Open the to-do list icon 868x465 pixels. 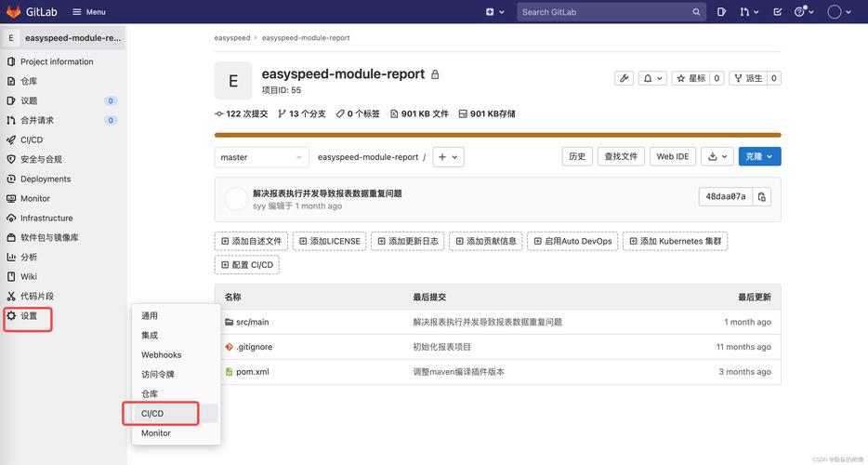pyautogui.click(x=777, y=12)
